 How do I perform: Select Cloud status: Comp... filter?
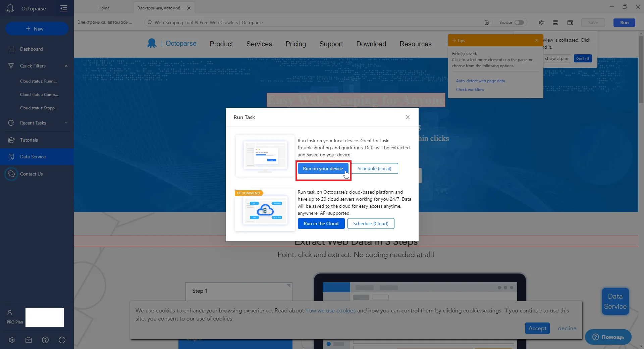point(39,95)
